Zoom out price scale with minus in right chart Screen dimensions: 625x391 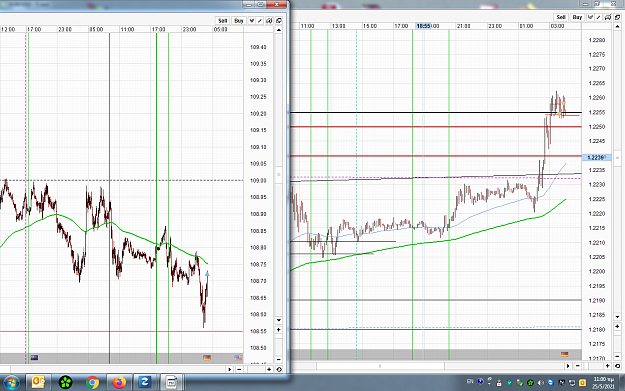pos(617,356)
